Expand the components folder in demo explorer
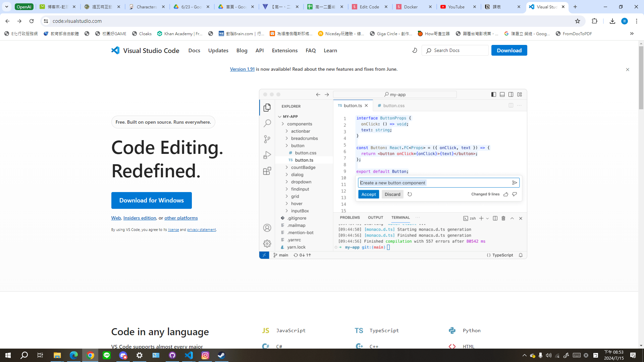This screenshot has width=644, height=362. 283,124
